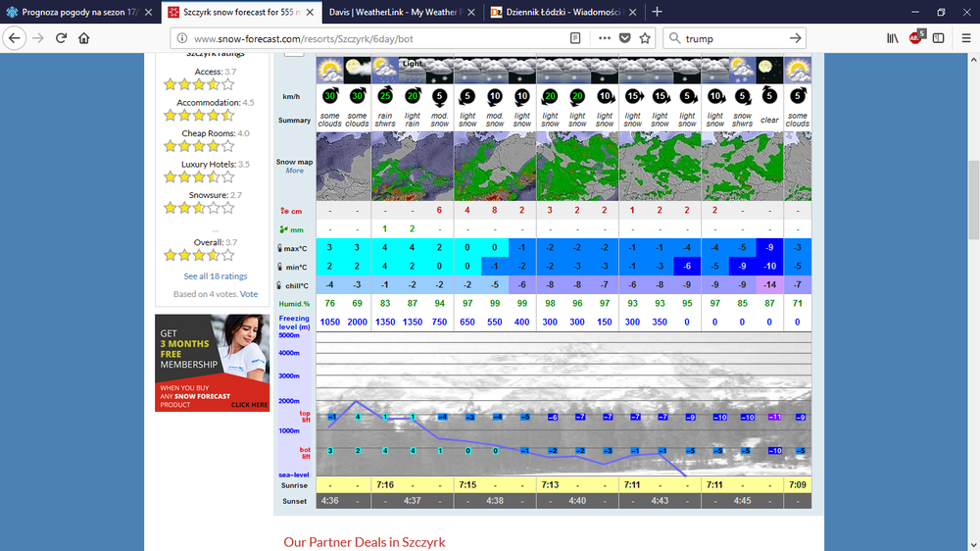Save page to Pocket
980x551 pixels.
coord(624,38)
